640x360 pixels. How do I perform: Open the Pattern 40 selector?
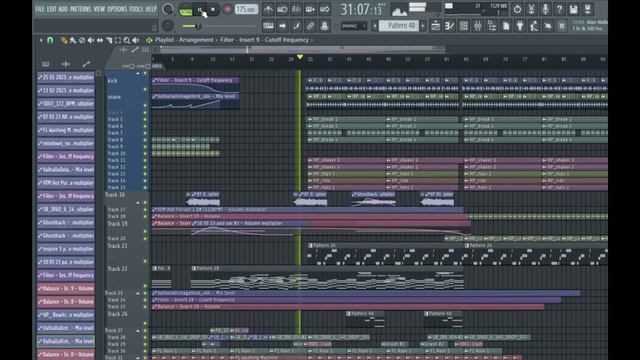(399, 26)
